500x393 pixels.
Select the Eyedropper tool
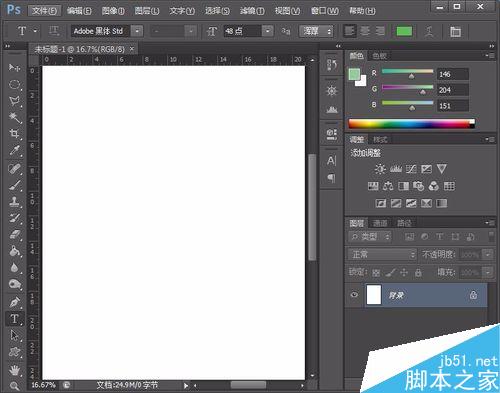[x=14, y=150]
